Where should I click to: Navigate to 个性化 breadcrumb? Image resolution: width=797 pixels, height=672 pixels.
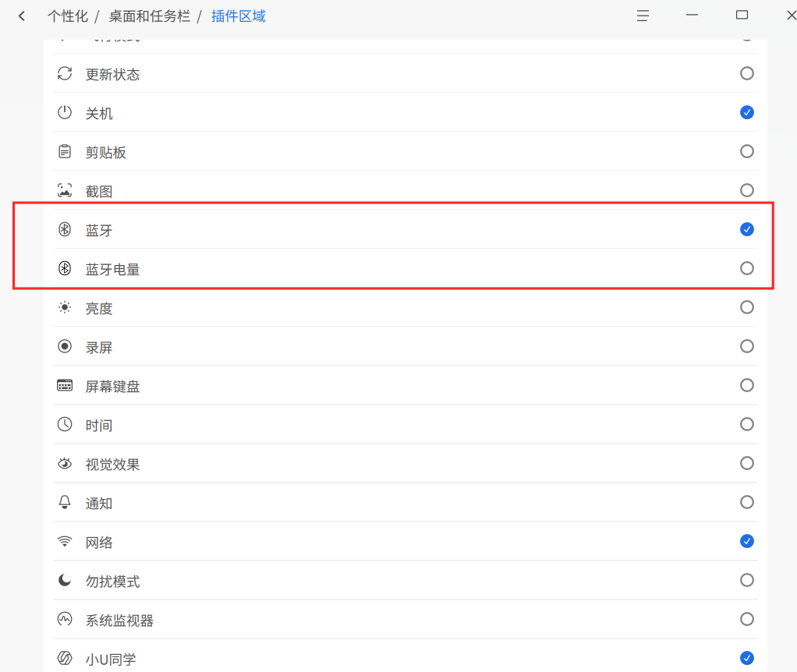68,16
